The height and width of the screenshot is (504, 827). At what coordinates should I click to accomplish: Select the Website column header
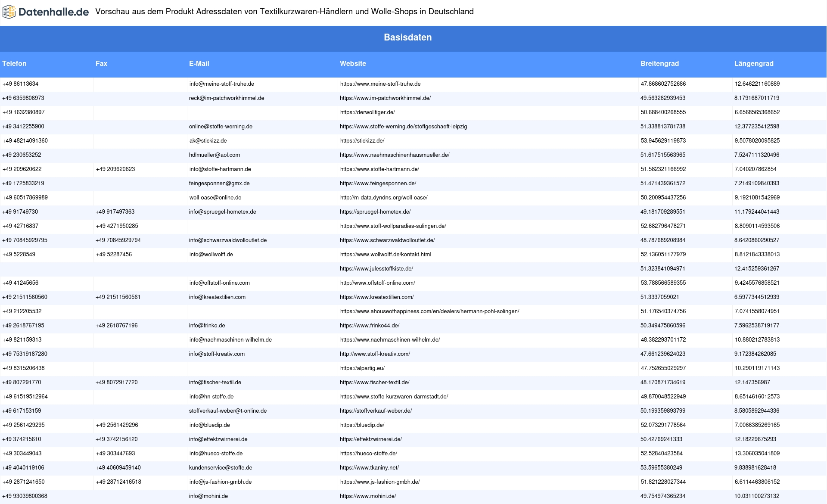pyautogui.click(x=353, y=63)
